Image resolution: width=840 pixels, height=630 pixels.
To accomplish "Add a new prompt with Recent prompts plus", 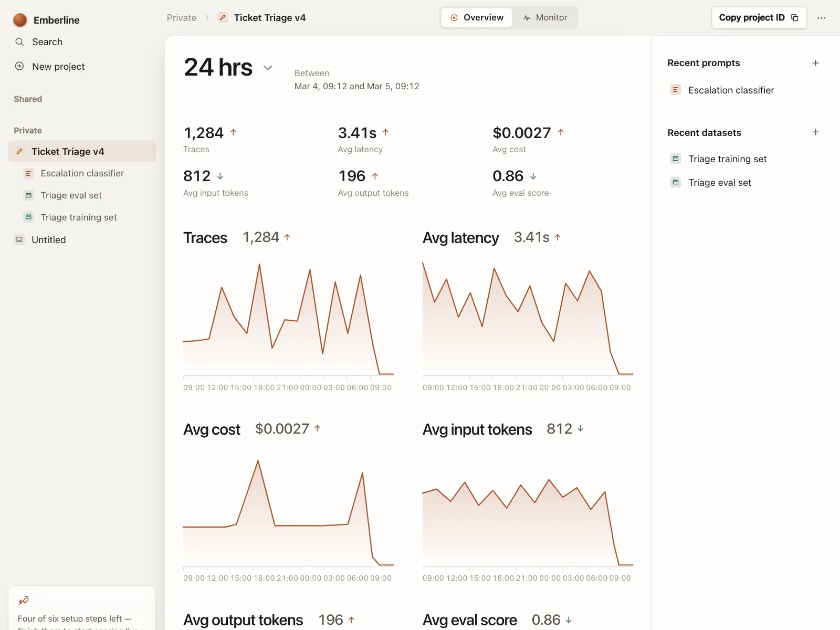I will click(x=816, y=63).
